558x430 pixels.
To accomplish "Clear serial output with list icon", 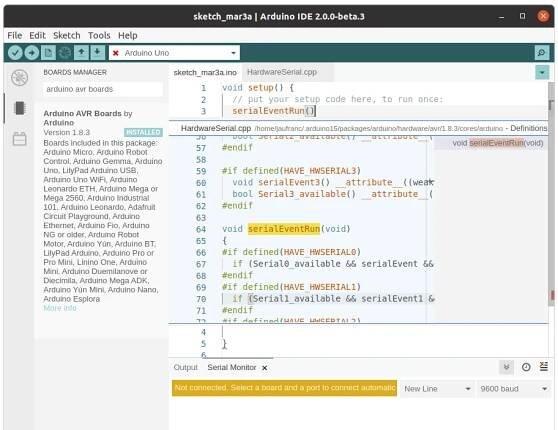I will [544, 367].
